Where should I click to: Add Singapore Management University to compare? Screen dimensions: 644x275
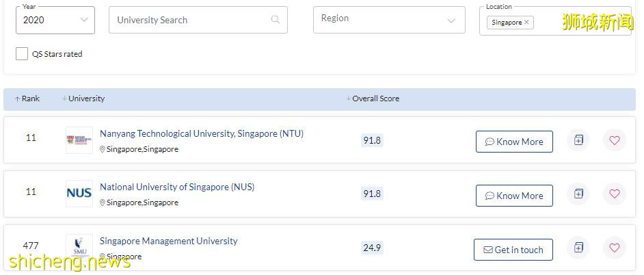click(x=578, y=248)
